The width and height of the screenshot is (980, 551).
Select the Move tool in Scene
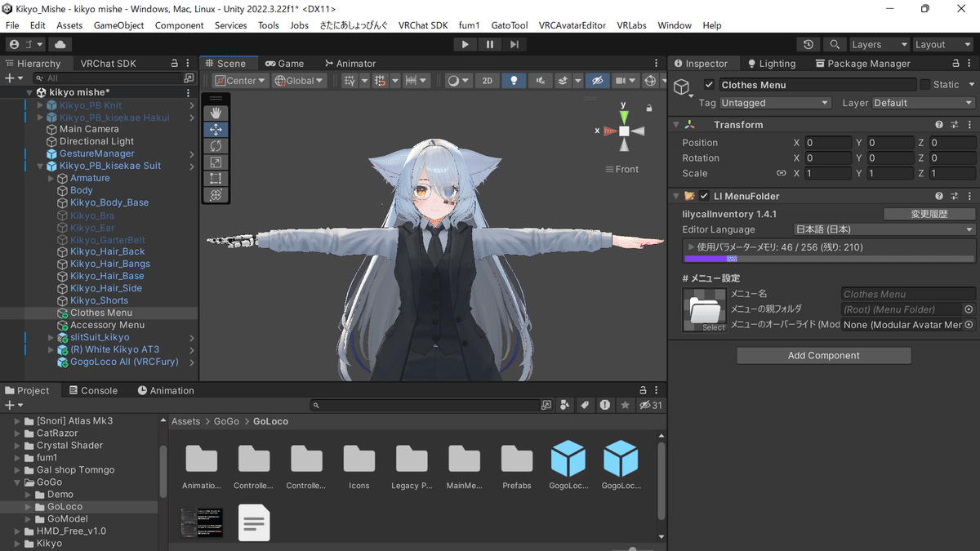point(216,130)
